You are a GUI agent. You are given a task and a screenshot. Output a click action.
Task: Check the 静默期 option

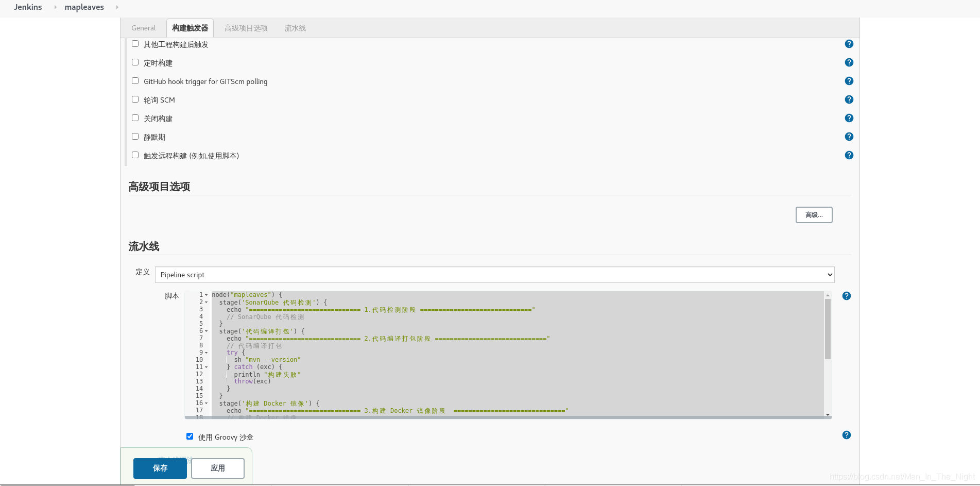coord(135,137)
